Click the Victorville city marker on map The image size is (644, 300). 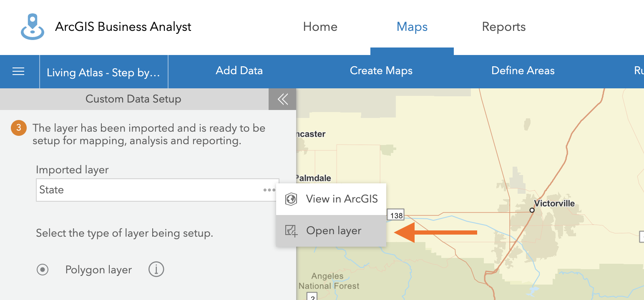pos(532,210)
